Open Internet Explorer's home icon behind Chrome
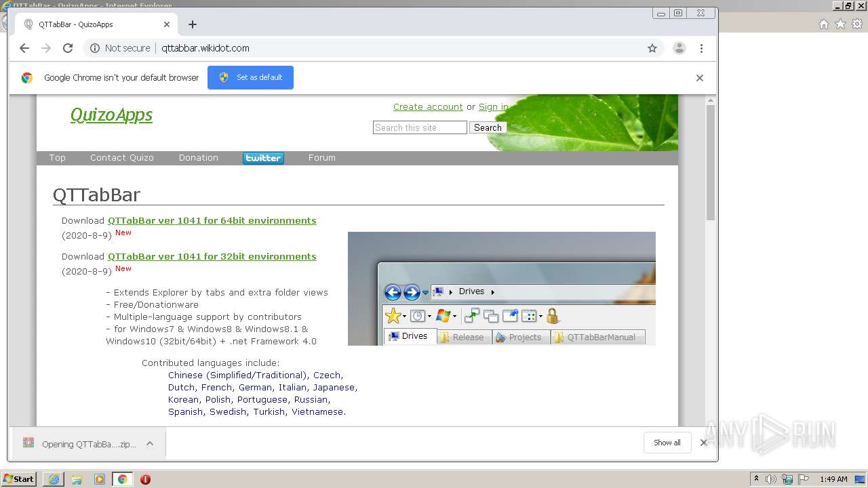 823,24
